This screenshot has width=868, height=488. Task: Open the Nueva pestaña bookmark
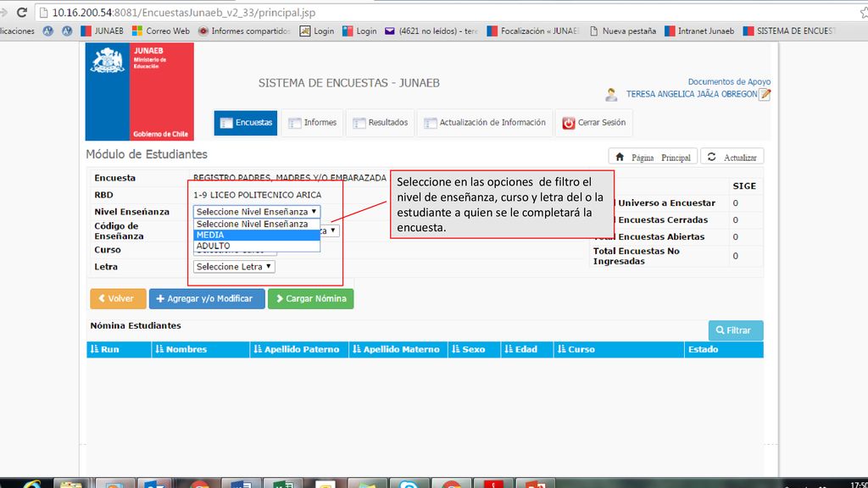[x=623, y=31]
